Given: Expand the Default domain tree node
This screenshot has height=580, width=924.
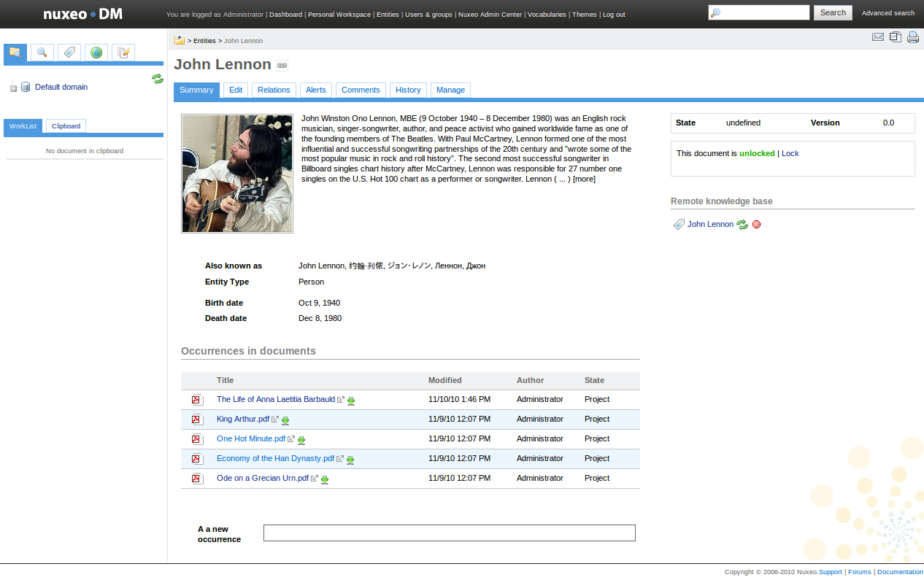Looking at the screenshot, I should [x=13, y=88].
